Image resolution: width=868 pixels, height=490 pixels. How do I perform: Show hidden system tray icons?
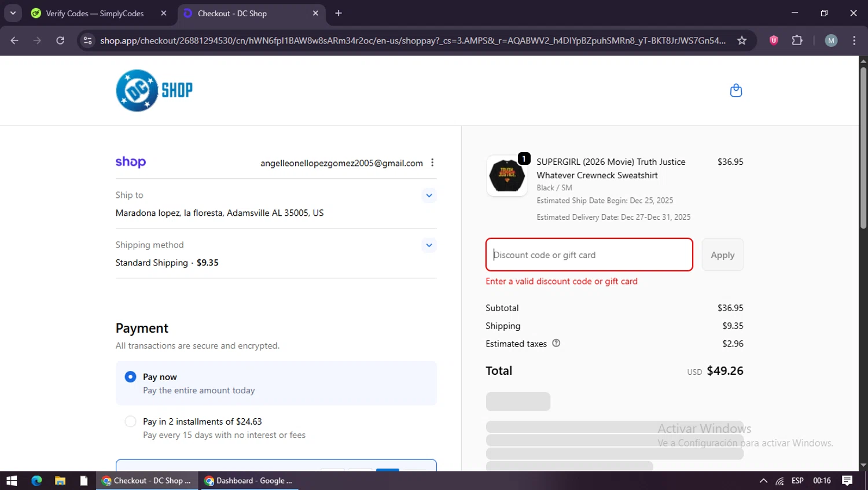(x=763, y=481)
